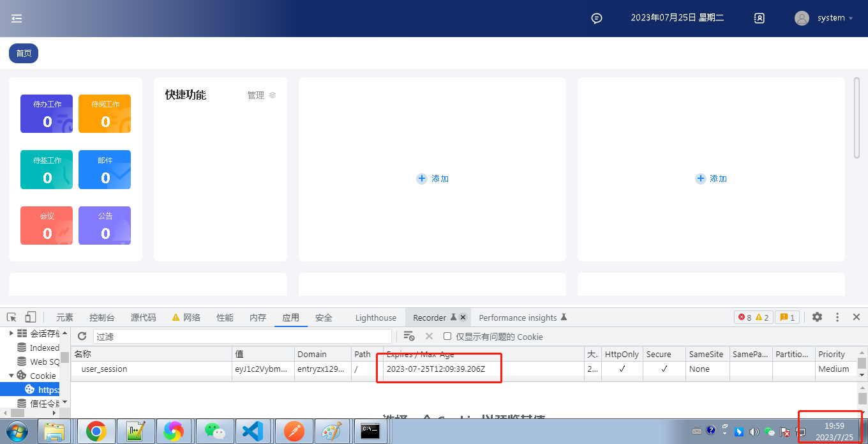Focus the cookie 过滤 filter field

(x=243, y=336)
